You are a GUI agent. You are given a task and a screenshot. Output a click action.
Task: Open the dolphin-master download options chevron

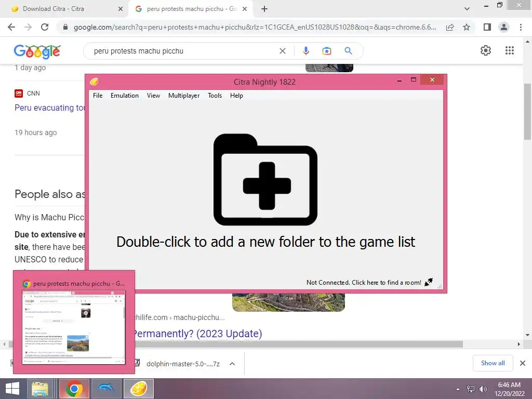(x=232, y=364)
